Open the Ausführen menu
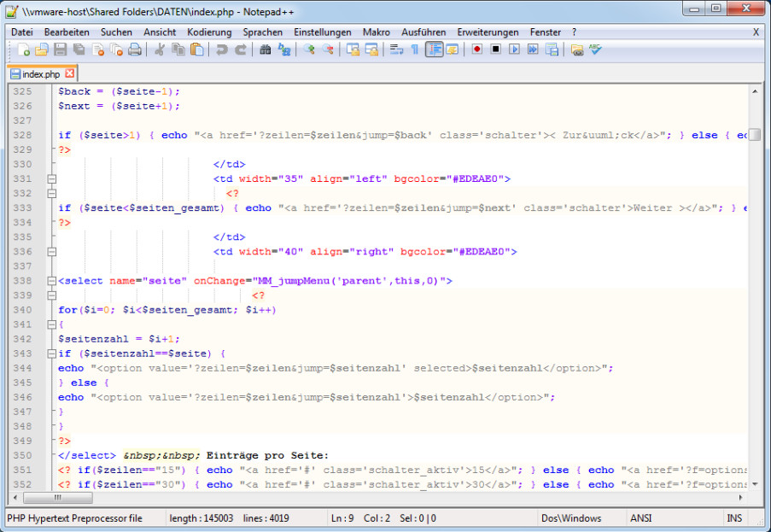771x532 pixels. 423,32
